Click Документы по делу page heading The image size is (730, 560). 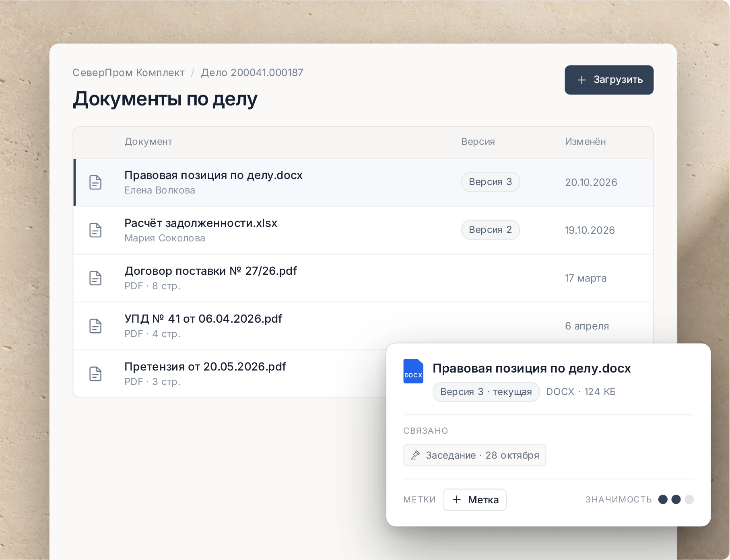(165, 99)
